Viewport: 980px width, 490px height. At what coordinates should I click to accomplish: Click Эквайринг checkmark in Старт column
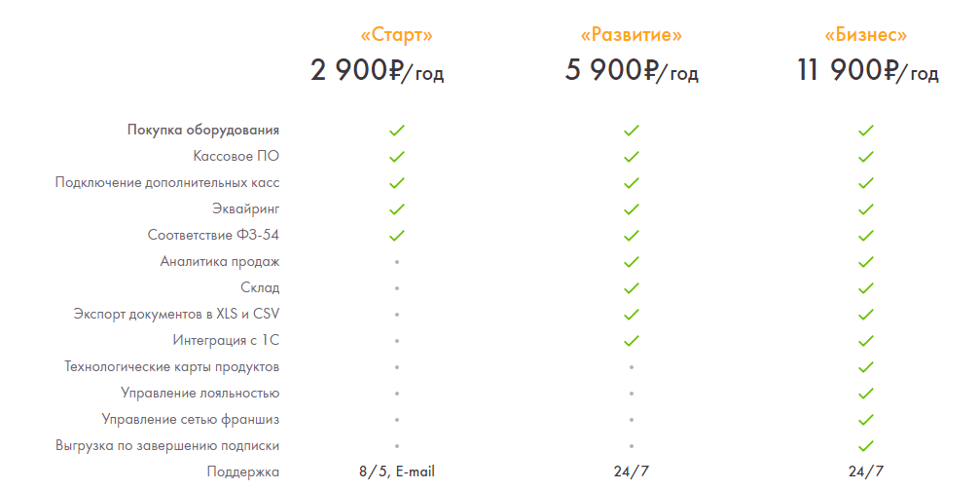[x=397, y=209]
